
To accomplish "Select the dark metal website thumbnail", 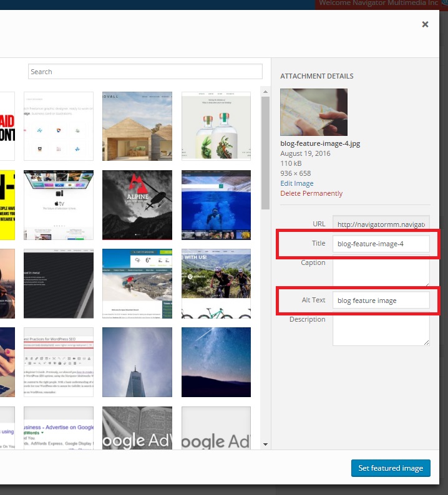I will (x=59, y=284).
